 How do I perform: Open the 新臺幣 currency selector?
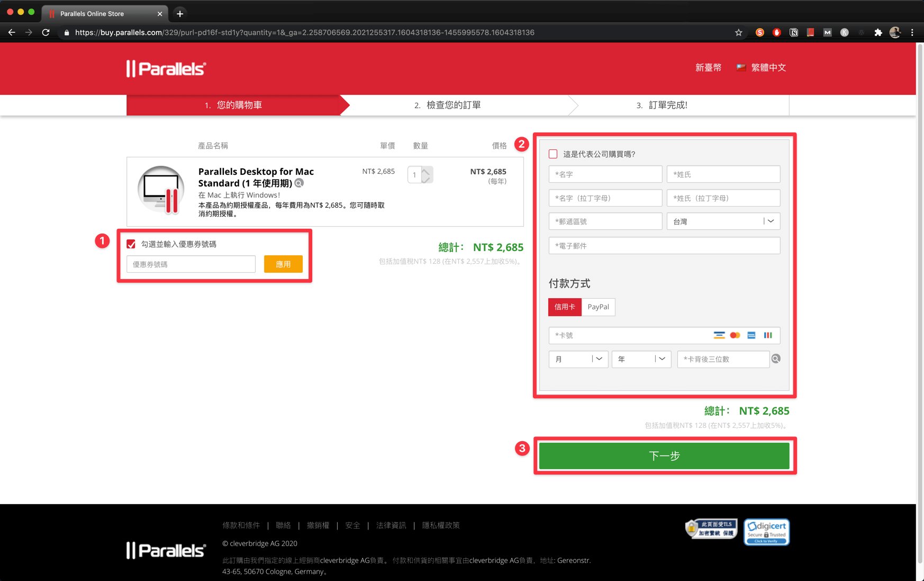[x=708, y=68]
